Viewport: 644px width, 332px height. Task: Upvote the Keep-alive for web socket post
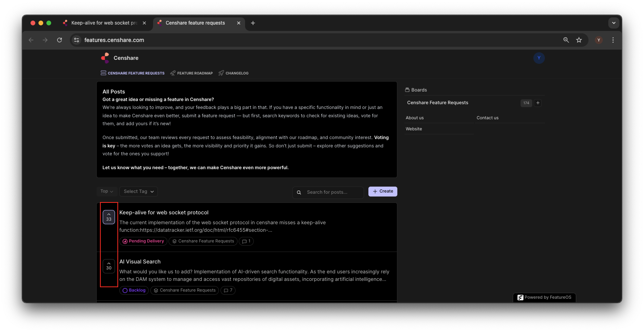(x=109, y=217)
